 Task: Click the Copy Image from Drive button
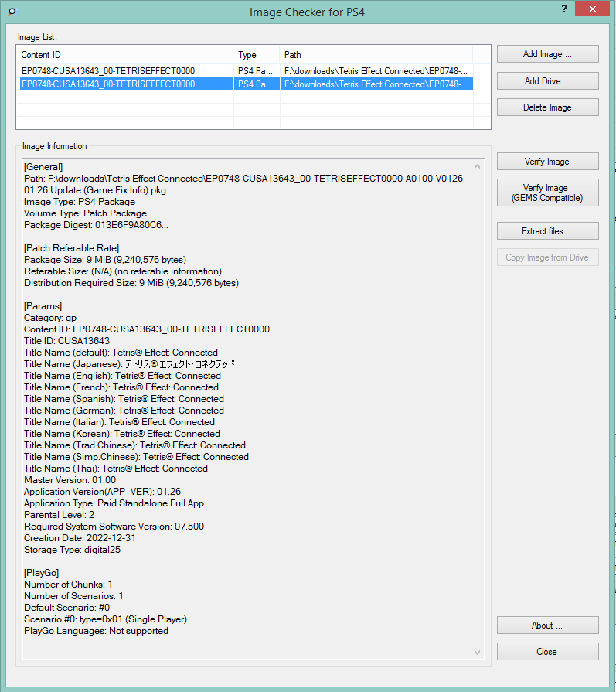(x=548, y=257)
